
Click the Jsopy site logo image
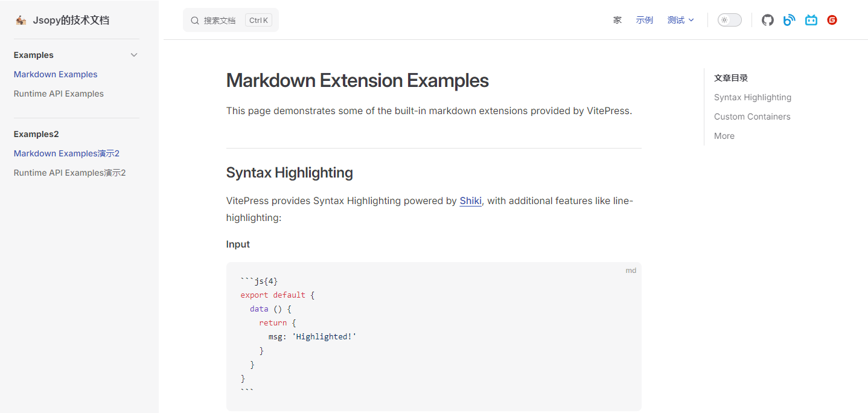pos(21,20)
